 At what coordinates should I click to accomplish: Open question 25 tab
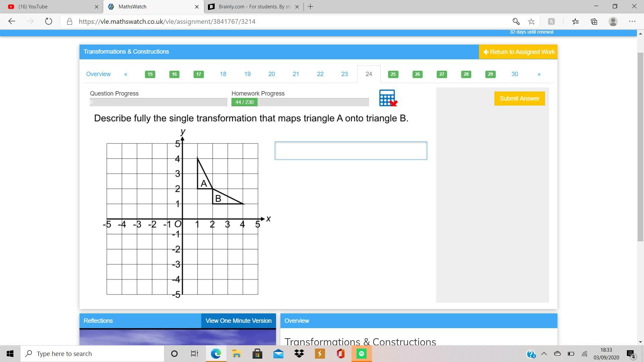click(393, 74)
